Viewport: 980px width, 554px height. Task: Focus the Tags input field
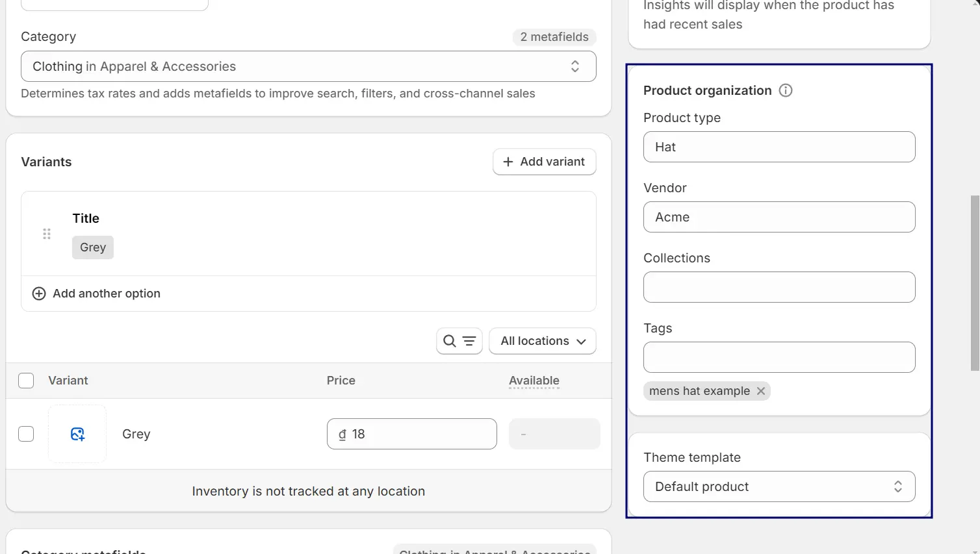click(779, 357)
